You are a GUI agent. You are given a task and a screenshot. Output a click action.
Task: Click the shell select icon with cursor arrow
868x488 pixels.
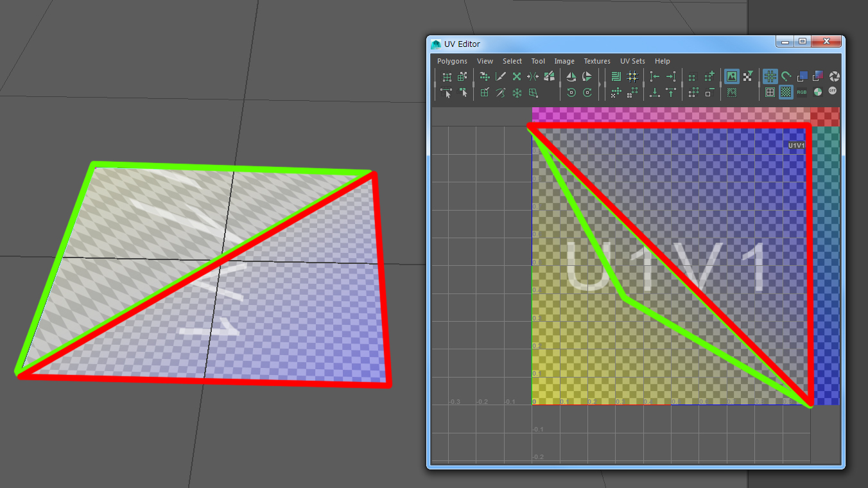[x=462, y=92]
